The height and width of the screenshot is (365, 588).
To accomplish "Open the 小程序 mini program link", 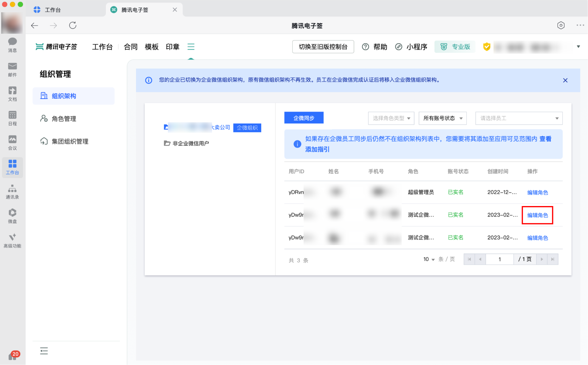I will 411,47.
